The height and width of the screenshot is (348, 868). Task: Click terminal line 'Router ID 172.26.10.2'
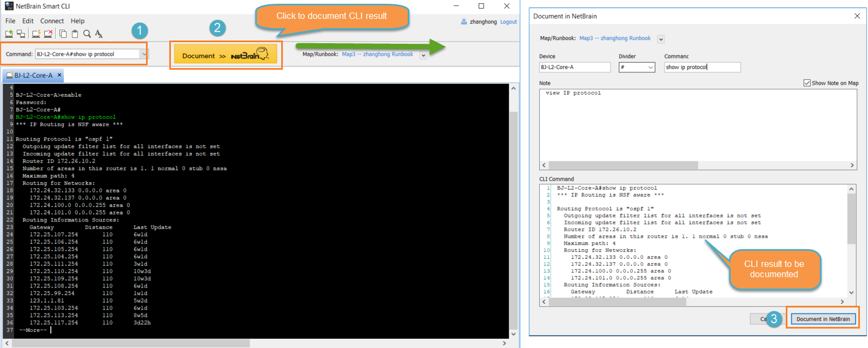[59, 161]
